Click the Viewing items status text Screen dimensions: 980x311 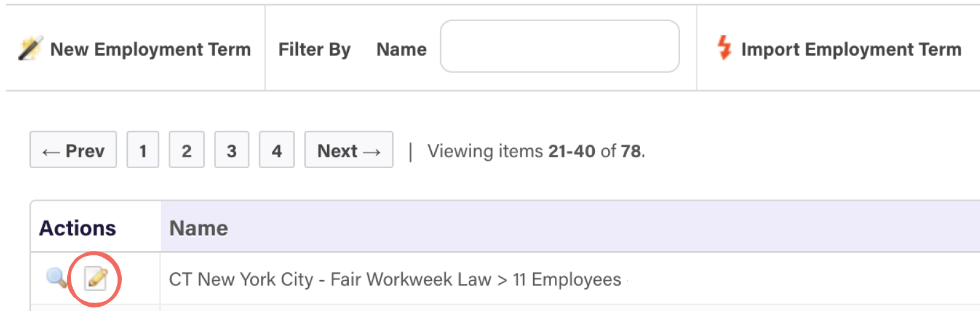(x=536, y=151)
